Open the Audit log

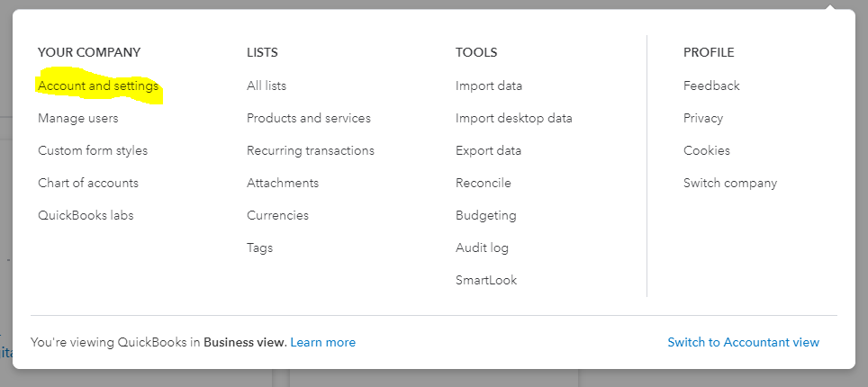click(483, 248)
